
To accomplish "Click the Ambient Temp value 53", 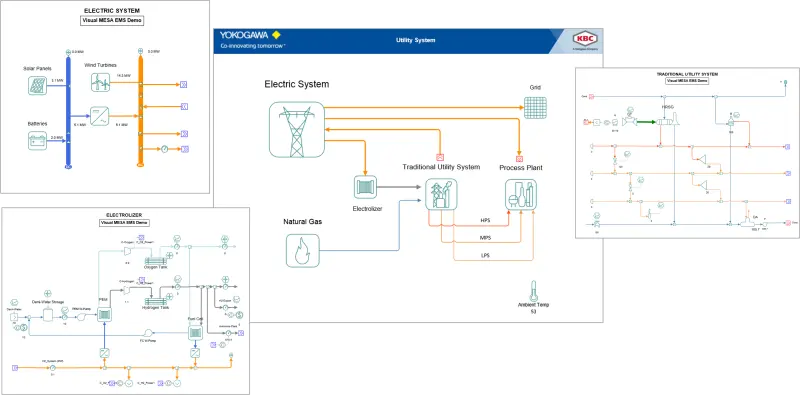I will coord(533,311).
